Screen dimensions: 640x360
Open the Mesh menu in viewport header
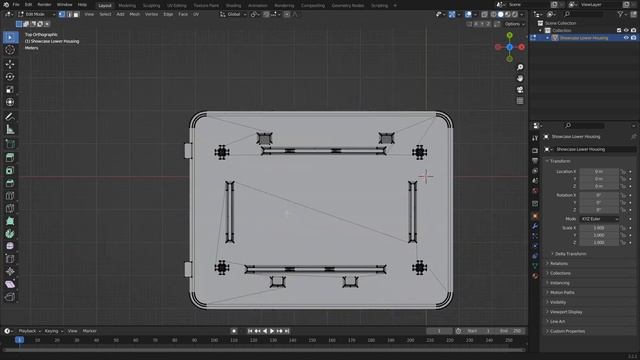(x=134, y=14)
